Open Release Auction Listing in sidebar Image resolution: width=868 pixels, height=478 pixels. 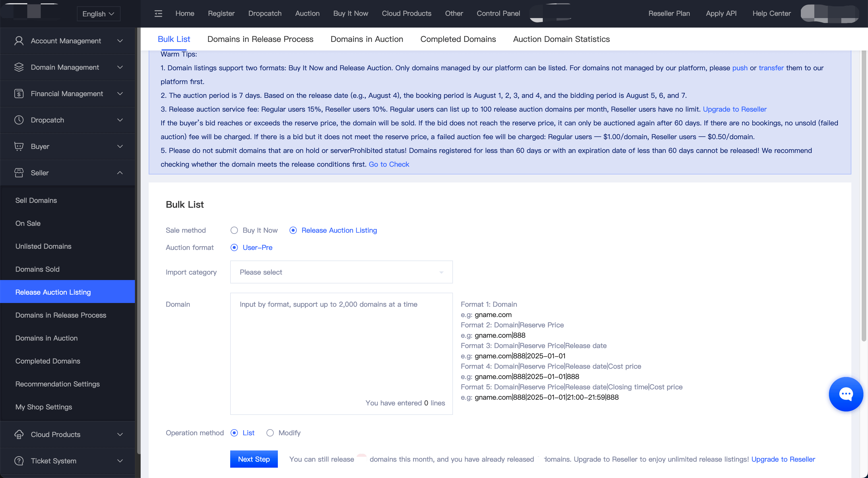click(x=67, y=292)
